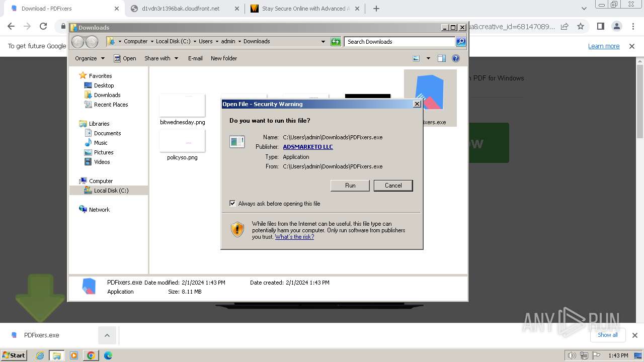Click Chrome's back arrow
The width and height of the screenshot is (644, 362).
11,26
